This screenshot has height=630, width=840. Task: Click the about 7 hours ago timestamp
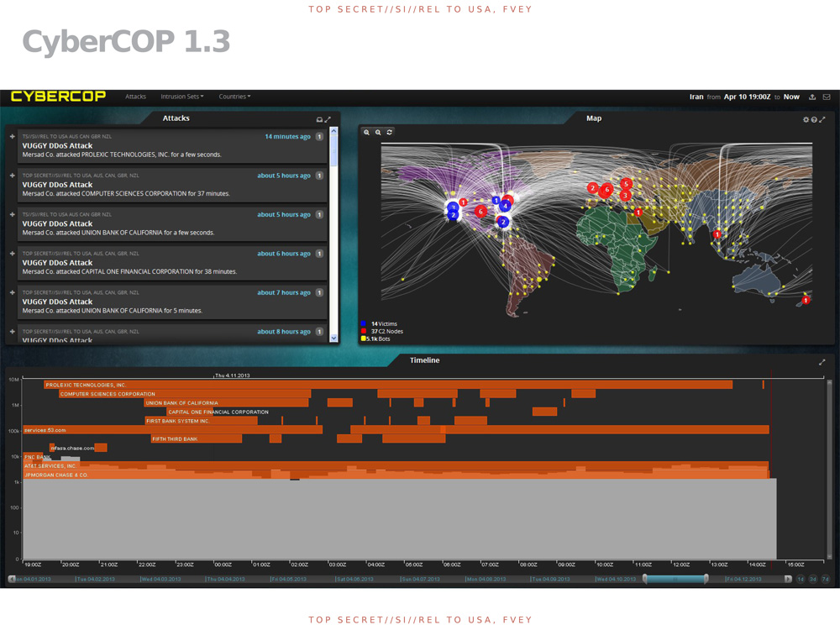point(284,292)
